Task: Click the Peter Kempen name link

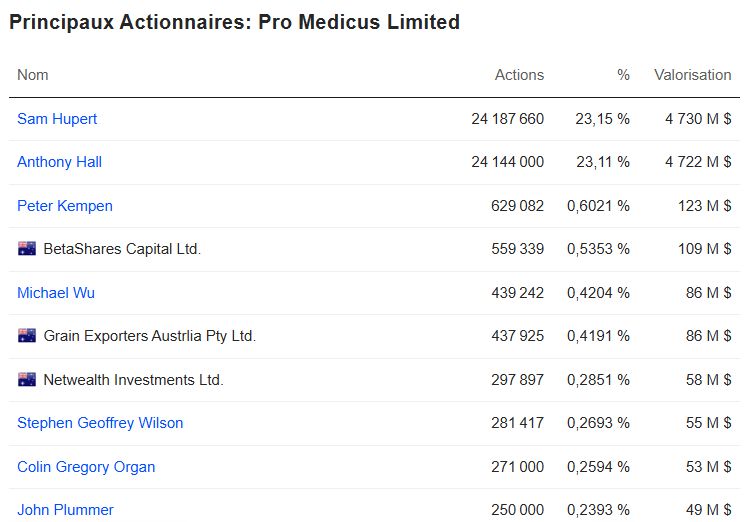Action: [65, 206]
